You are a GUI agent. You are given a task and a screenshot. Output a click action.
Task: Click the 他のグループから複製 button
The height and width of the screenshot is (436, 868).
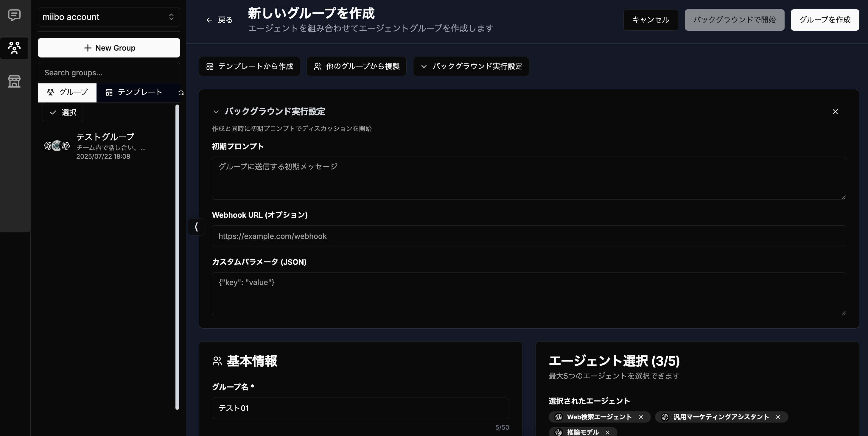coord(357,66)
